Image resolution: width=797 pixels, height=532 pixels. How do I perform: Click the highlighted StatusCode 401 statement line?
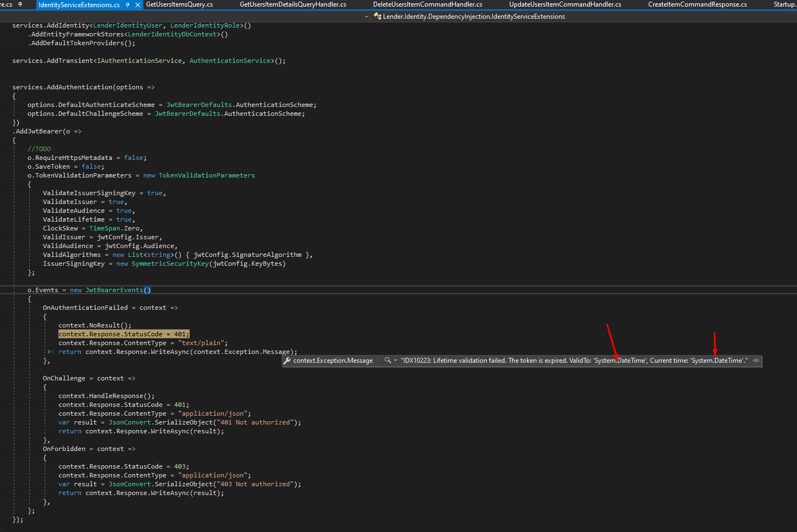[x=124, y=334]
